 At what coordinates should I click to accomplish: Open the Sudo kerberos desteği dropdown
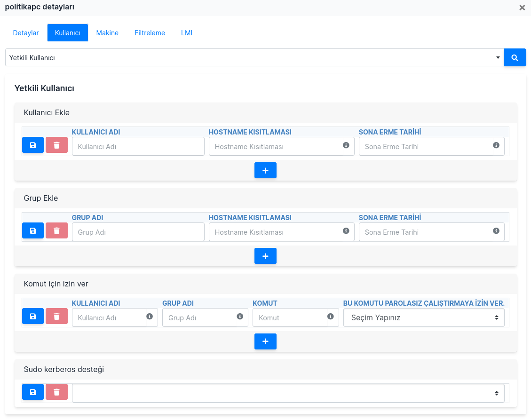click(x=288, y=393)
